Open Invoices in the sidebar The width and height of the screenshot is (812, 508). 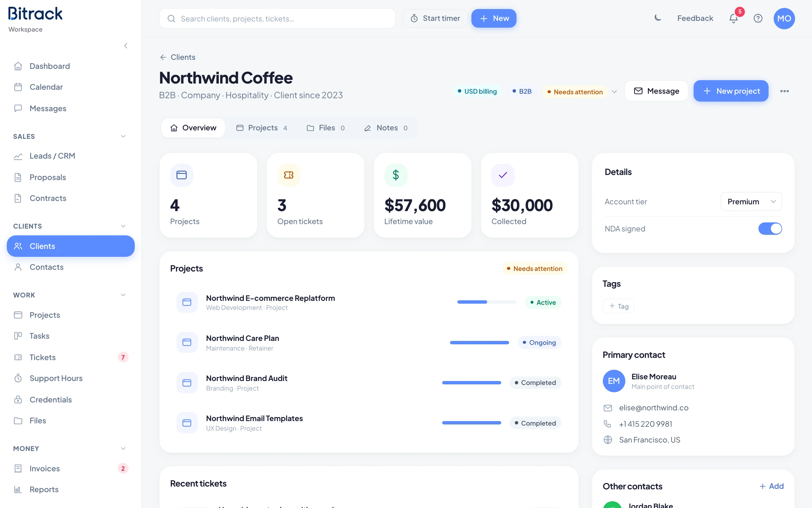tap(70, 468)
